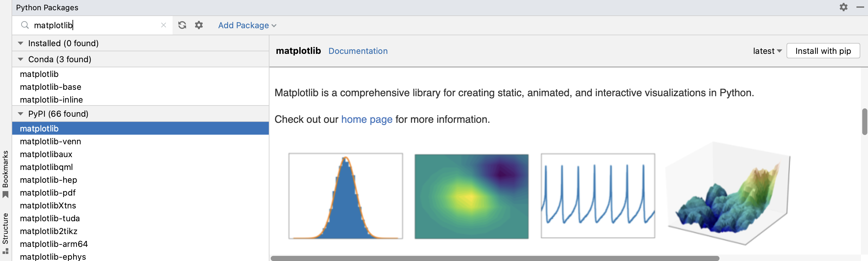The height and width of the screenshot is (261, 868).
Task: Collapse the Conda packages group
Action: (21, 60)
